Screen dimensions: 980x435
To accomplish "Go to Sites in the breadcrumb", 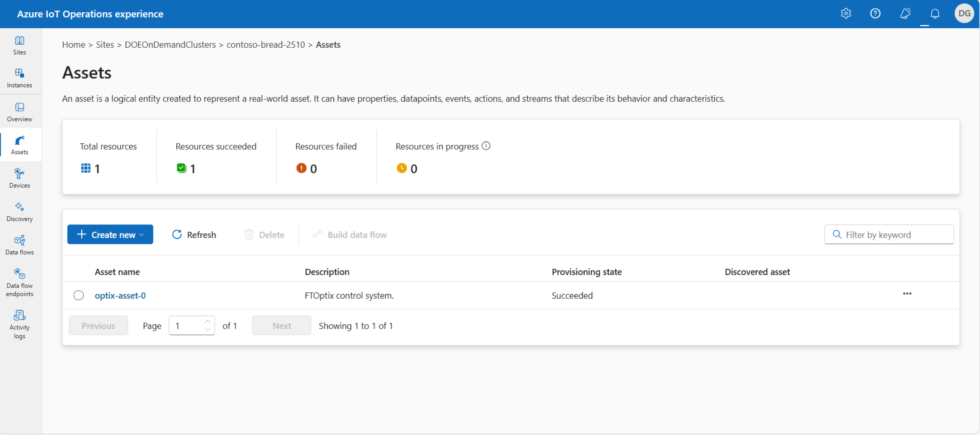I will click(x=105, y=44).
